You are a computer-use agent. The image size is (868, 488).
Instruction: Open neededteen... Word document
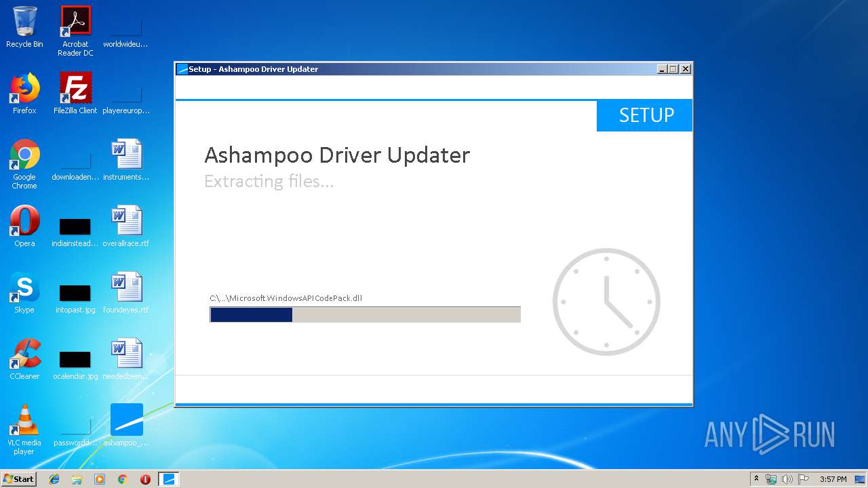click(126, 359)
